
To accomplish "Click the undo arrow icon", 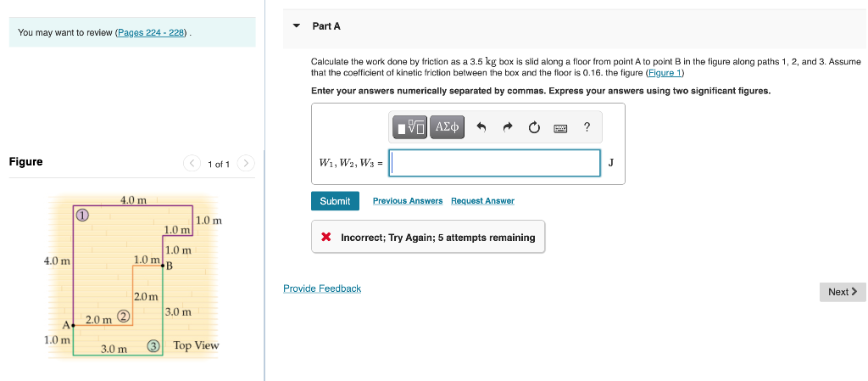I will point(481,128).
